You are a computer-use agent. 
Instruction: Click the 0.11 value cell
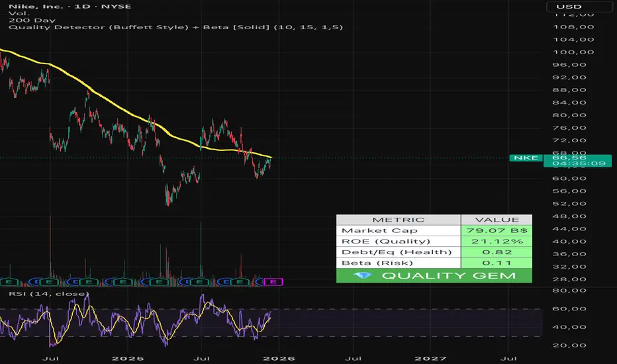pos(497,263)
